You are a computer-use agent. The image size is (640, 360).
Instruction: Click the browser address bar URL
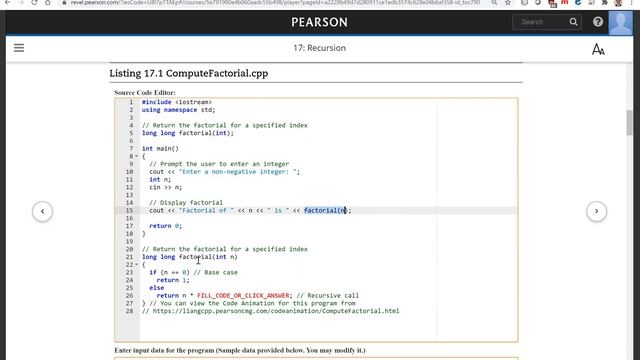276,2
